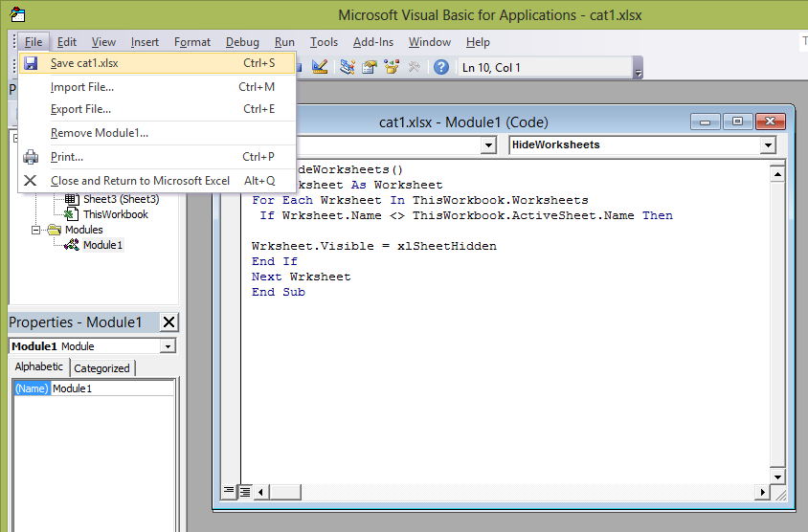
Task: Click the save disk icon in File menu
Action: [x=31, y=63]
